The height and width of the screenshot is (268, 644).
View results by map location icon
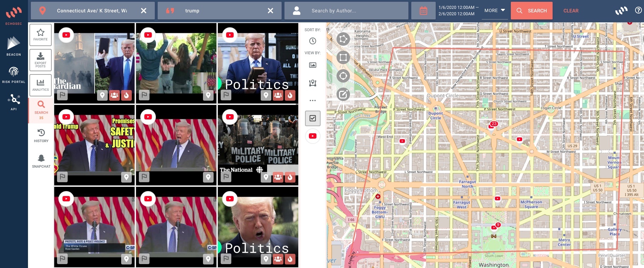(x=313, y=83)
